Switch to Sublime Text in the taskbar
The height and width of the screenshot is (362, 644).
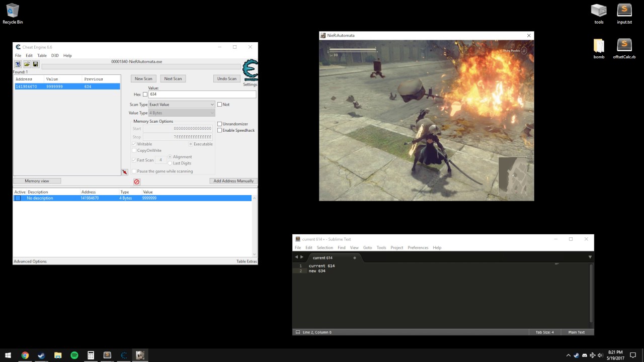click(107, 355)
